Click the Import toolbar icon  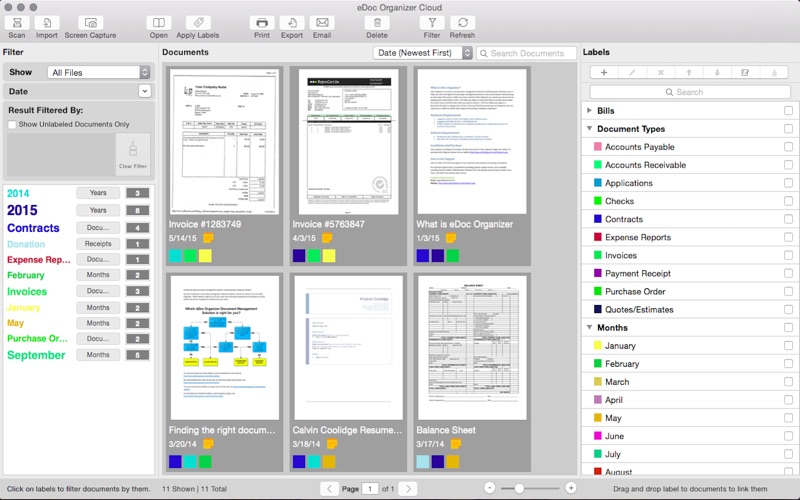coord(46,23)
